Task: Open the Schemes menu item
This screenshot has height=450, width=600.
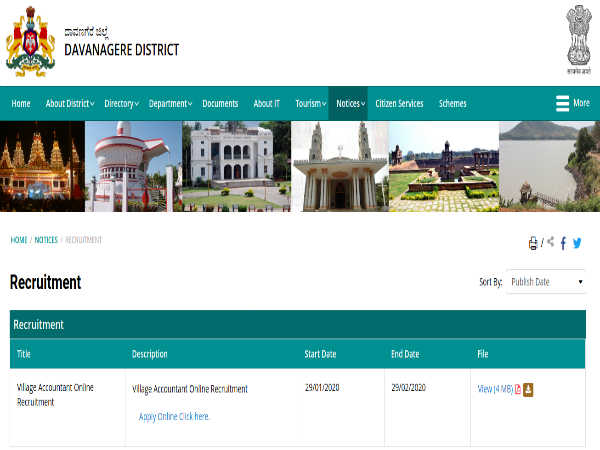Action: (452, 104)
